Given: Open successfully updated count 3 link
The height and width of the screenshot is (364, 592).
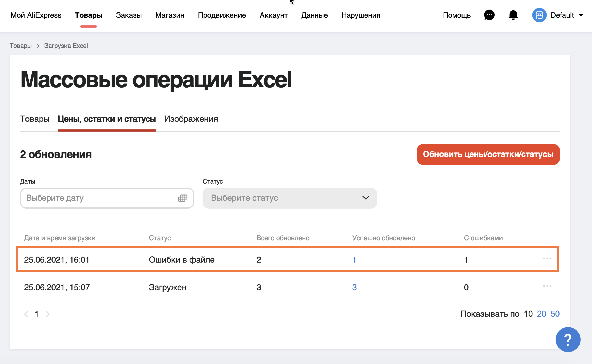Looking at the screenshot, I should pos(354,287).
